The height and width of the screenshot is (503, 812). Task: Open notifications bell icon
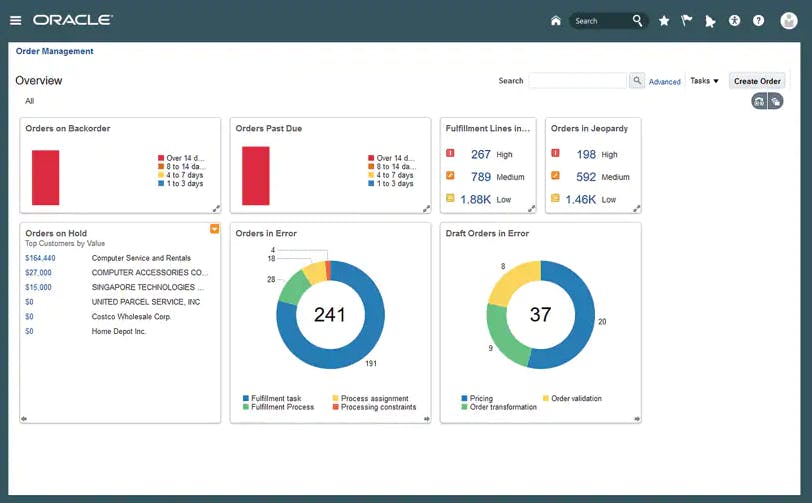tap(710, 21)
